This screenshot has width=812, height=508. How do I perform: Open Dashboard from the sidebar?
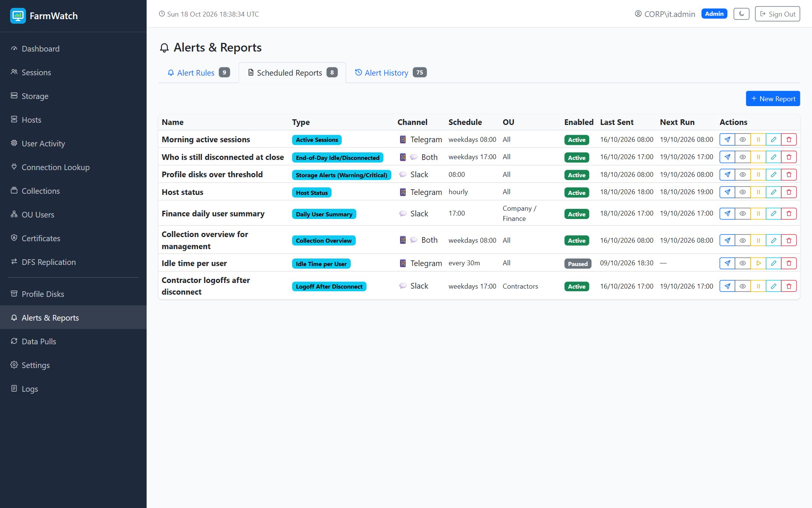[73, 49]
